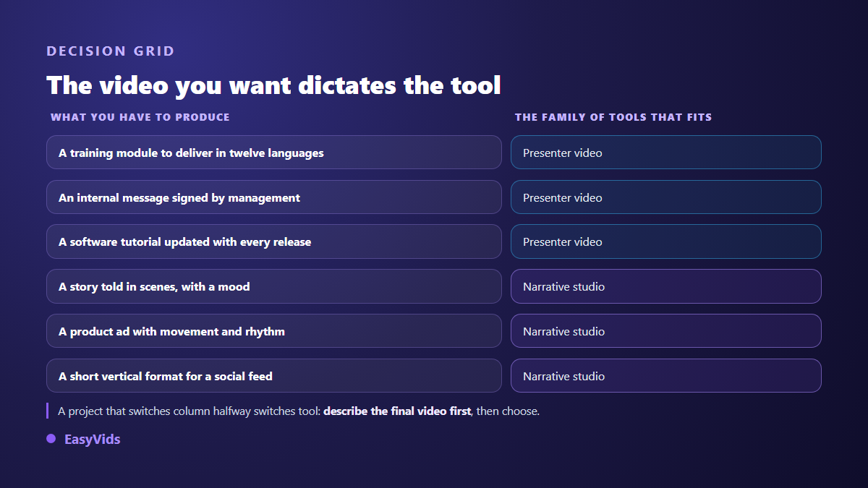The height and width of the screenshot is (488, 868).
Task: Select 'A short vertical format for a social feed'
Action: [274, 376]
